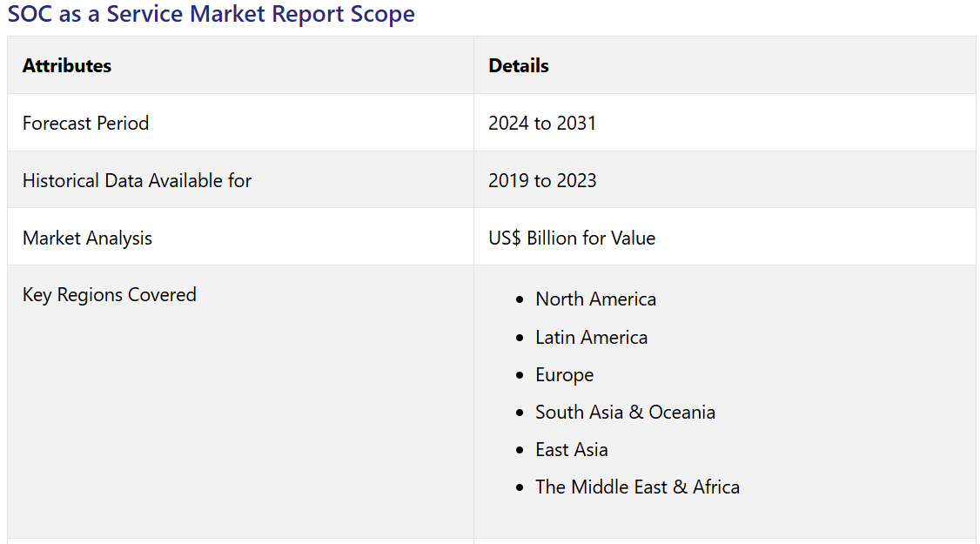
Task: Click the bullet point beside 'Europe'
Action: point(520,375)
